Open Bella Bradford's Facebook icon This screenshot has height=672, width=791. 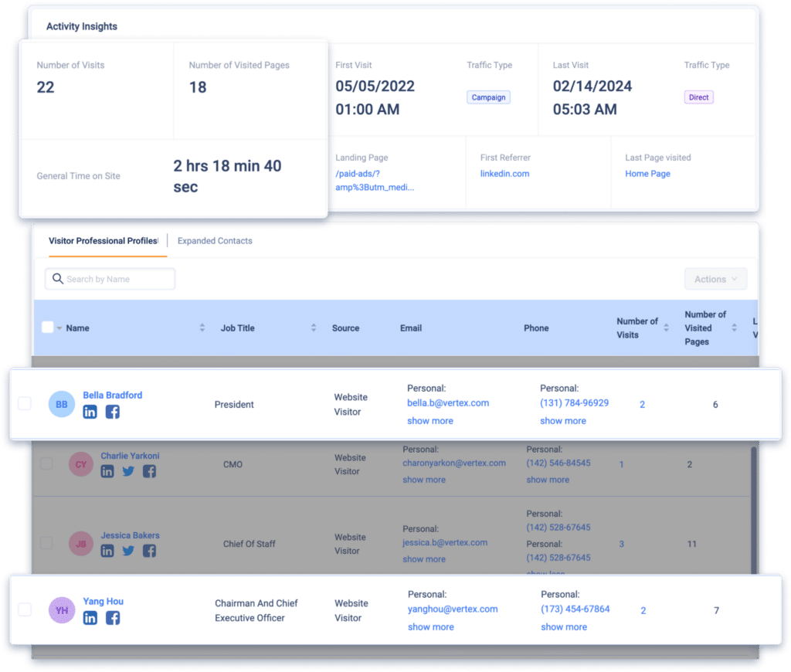point(113,412)
